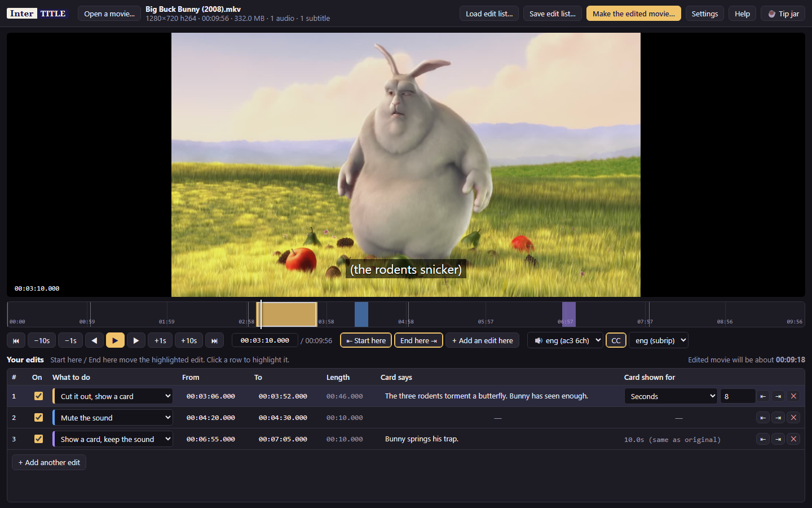Open 'Show a card, keep the sound' dropdown
Image resolution: width=812 pixels, height=508 pixels.
(113, 439)
